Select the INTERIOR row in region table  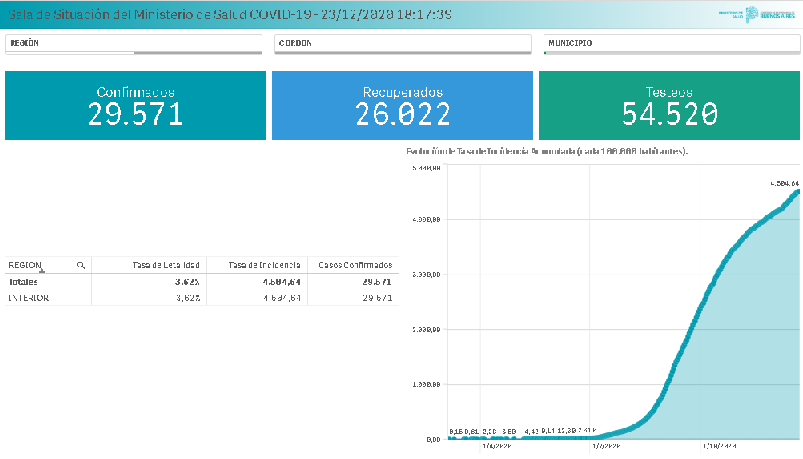pyautogui.click(x=30, y=298)
